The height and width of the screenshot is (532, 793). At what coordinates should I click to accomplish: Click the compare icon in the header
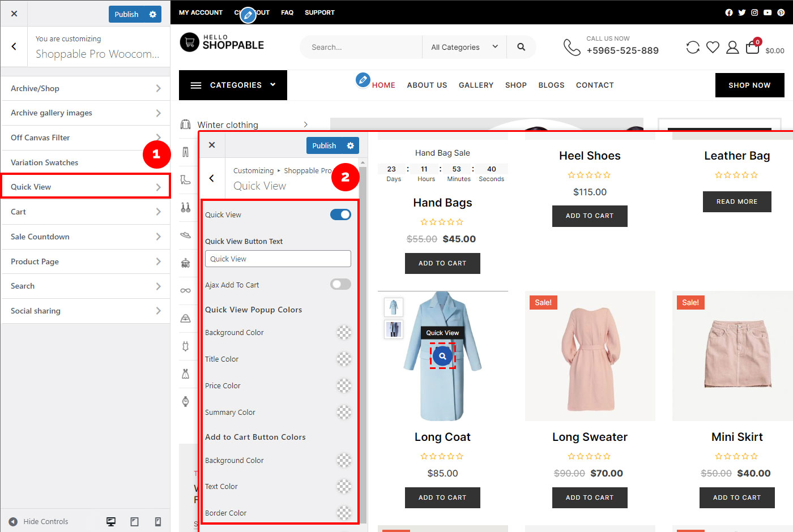pyautogui.click(x=693, y=47)
